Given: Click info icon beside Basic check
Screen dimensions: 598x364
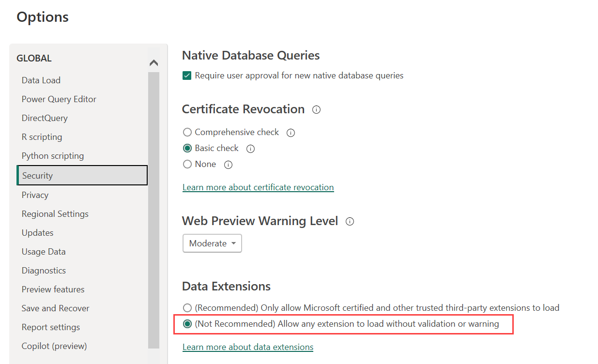Looking at the screenshot, I should [250, 149].
